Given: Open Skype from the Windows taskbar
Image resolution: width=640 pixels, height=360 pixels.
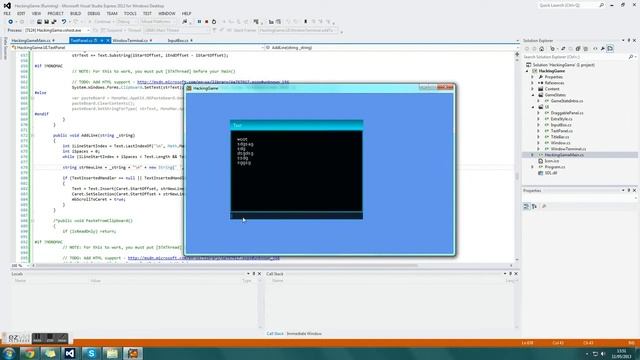Looking at the screenshot, I should pyautogui.click(x=91, y=353).
